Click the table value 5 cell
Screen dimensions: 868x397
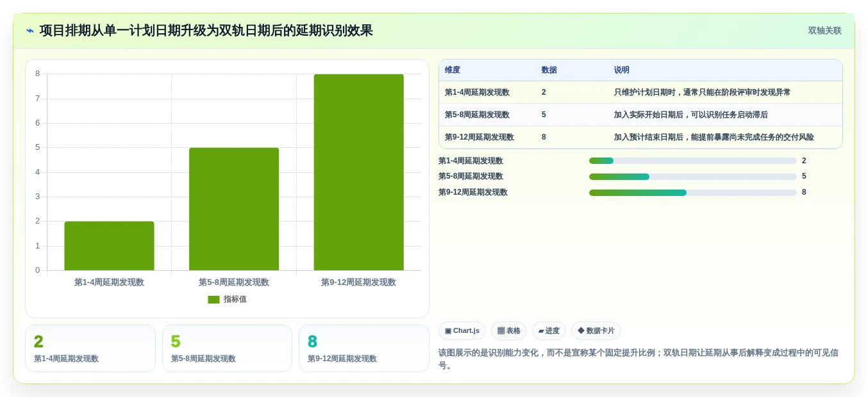(544, 115)
